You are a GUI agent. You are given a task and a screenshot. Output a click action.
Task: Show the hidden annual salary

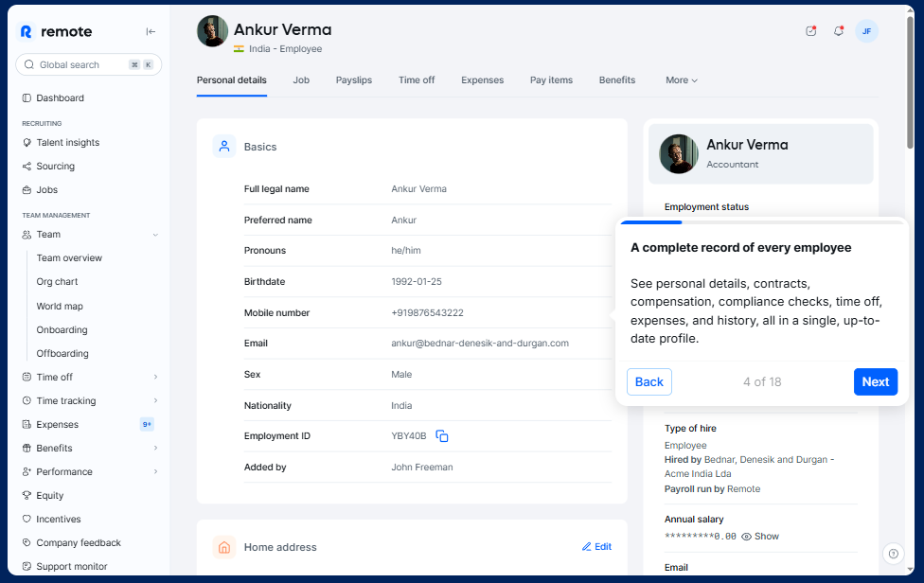760,537
